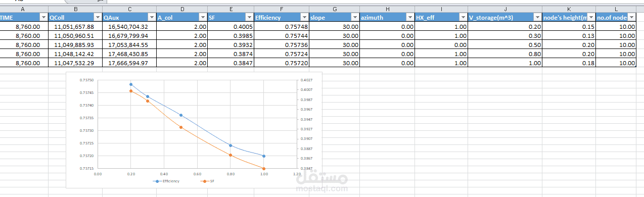This screenshot has width=644, height=197.
Task: Click the V_storage cell 0.30
Action: [504, 36]
